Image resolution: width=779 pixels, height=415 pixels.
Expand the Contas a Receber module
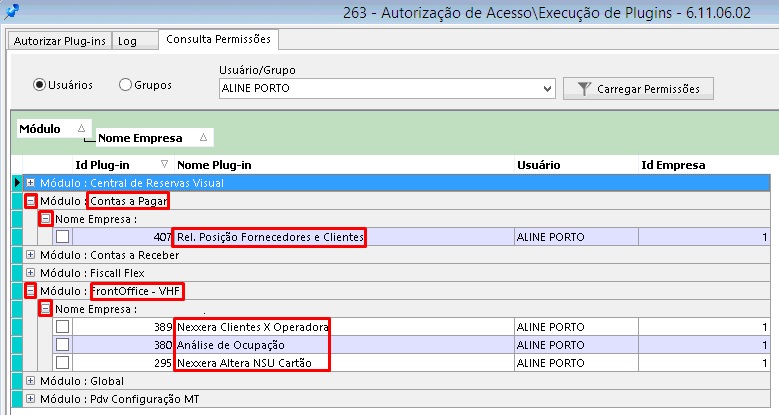tap(31, 255)
